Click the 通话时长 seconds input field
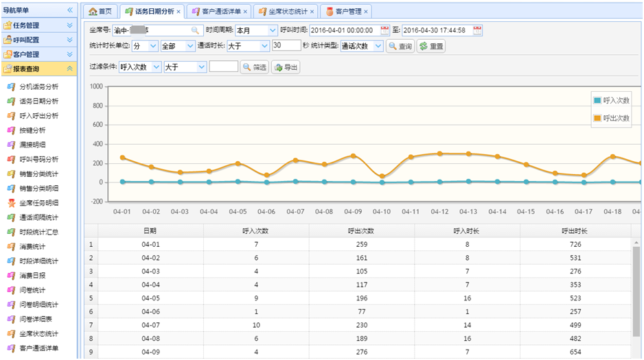Image resolution: width=644 pixels, height=360 pixels. [286, 46]
